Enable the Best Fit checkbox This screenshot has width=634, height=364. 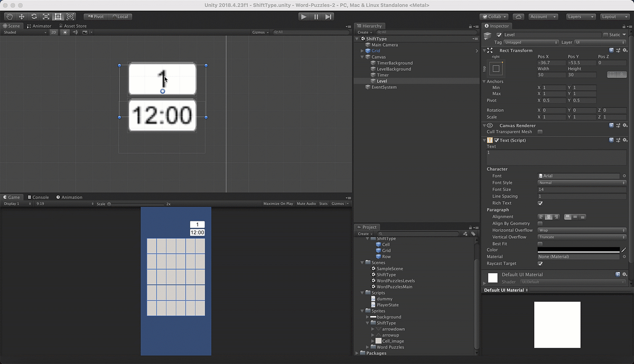point(540,244)
